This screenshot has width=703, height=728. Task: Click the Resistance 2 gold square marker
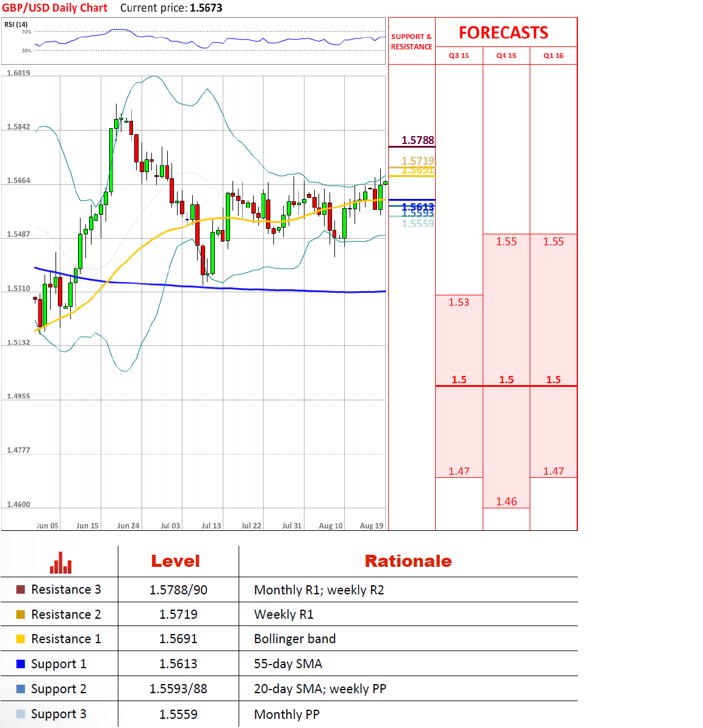[x=21, y=614]
